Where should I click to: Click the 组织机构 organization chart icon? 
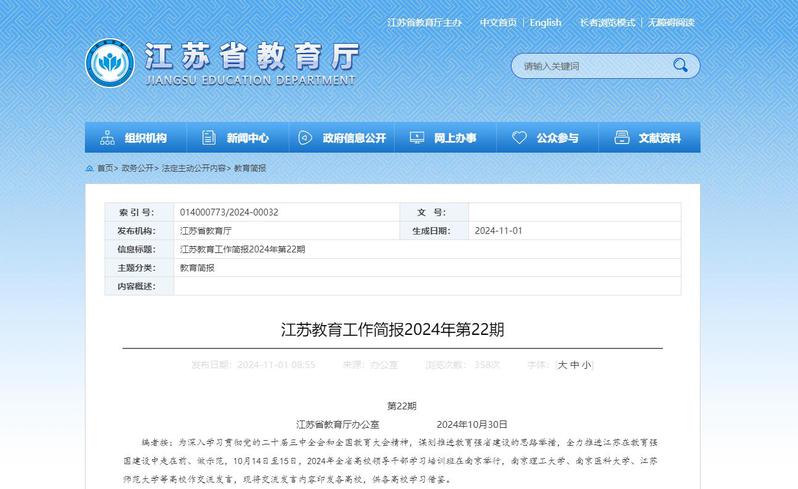click(x=106, y=138)
